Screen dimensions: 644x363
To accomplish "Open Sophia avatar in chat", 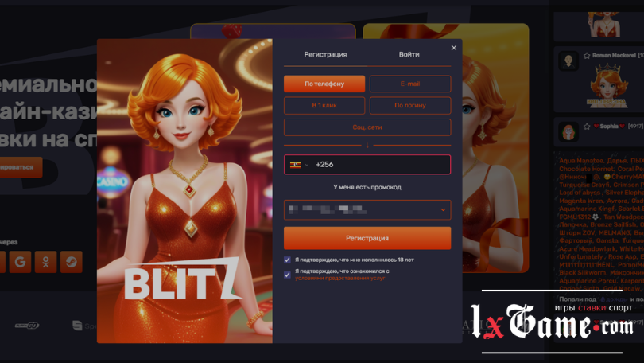I will click(x=568, y=132).
